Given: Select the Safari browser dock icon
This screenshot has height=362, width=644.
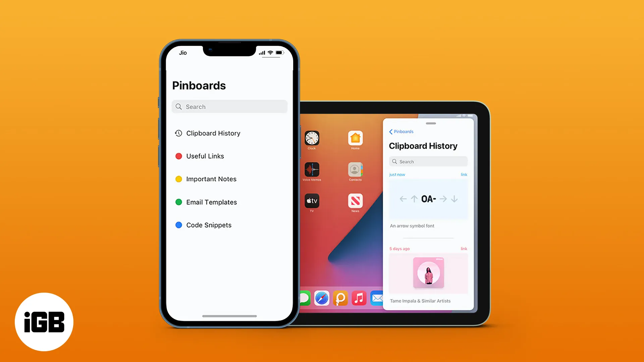Looking at the screenshot, I should point(322,298).
